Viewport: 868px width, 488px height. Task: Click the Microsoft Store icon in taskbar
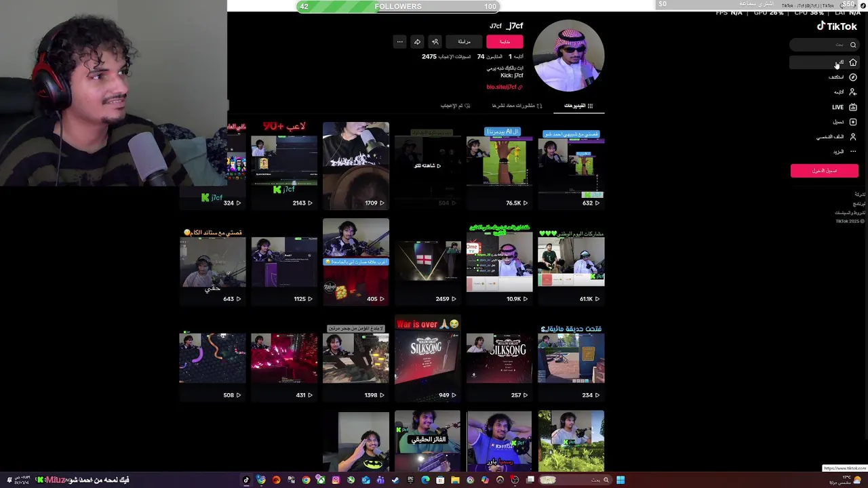click(440, 480)
